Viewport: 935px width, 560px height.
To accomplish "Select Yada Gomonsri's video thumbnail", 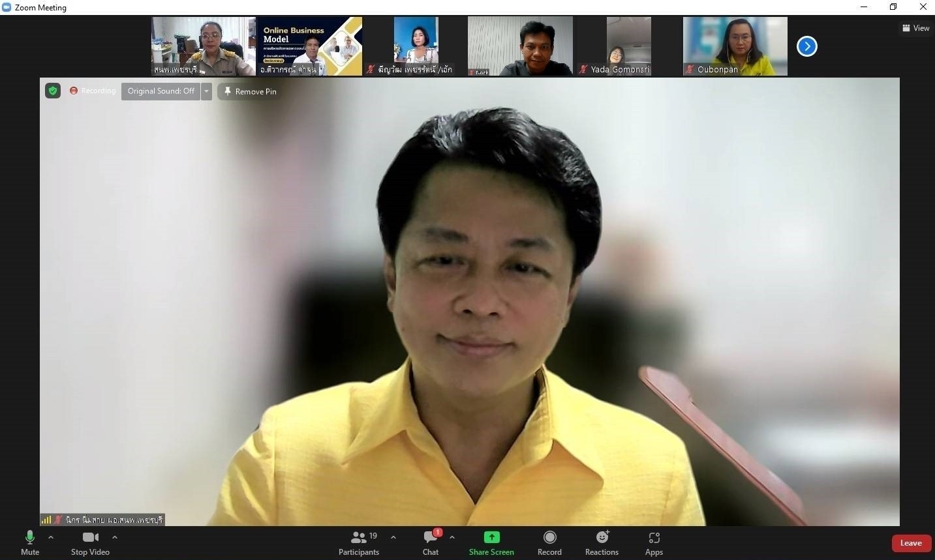I will [x=628, y=46].
